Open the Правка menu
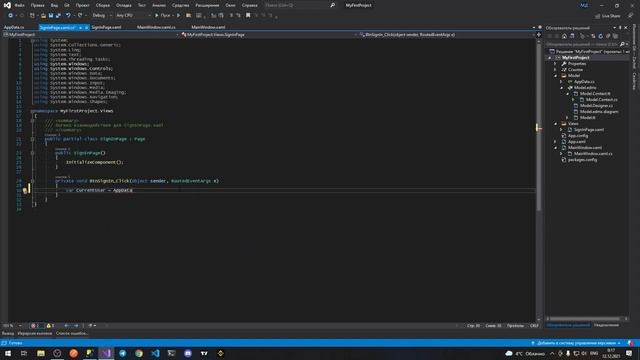Image resolution: width=640 pixels, height=360 pixels. pos(38,5)
